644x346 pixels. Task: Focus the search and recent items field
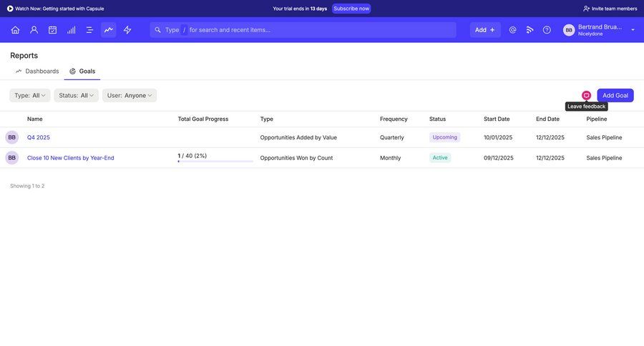pyautogui.click(x=308, y=30)
